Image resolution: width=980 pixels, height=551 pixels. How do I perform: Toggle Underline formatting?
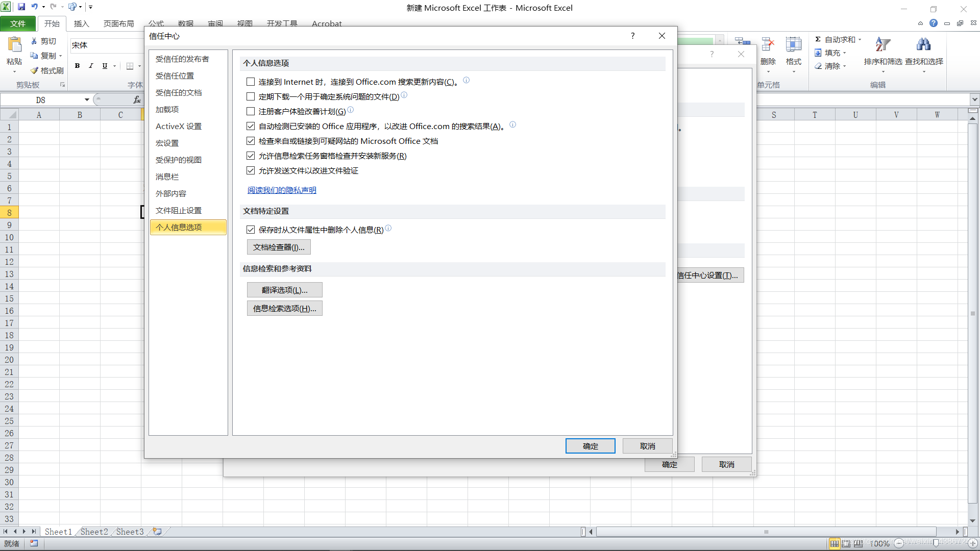(105, 66)
